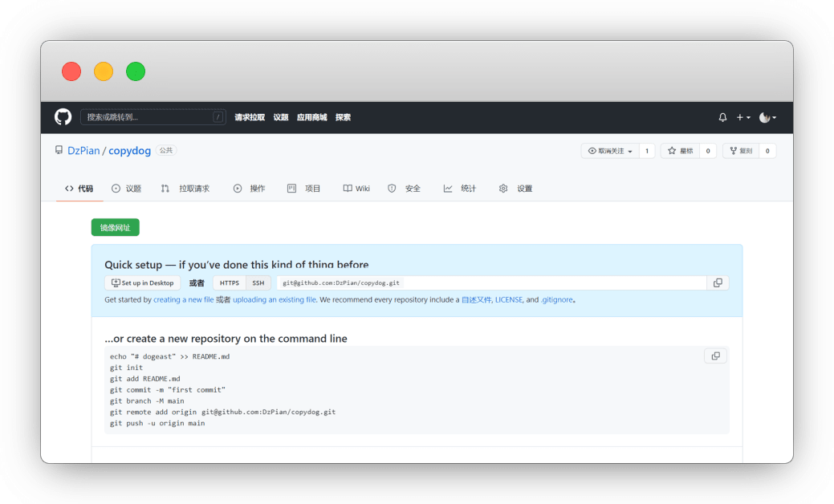Open the notification bell
The image size is (834, 504).
point(722,117)
